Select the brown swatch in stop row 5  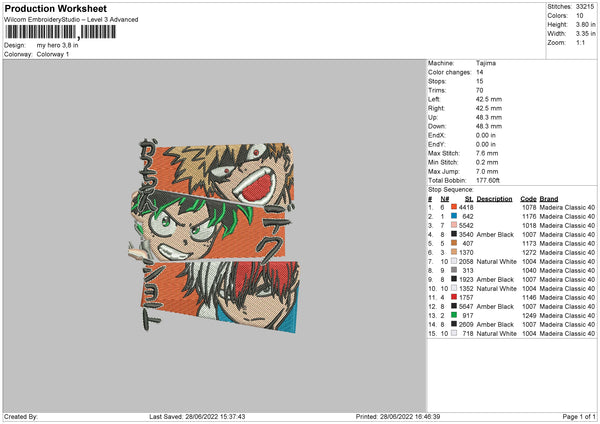tap(454, 243)
